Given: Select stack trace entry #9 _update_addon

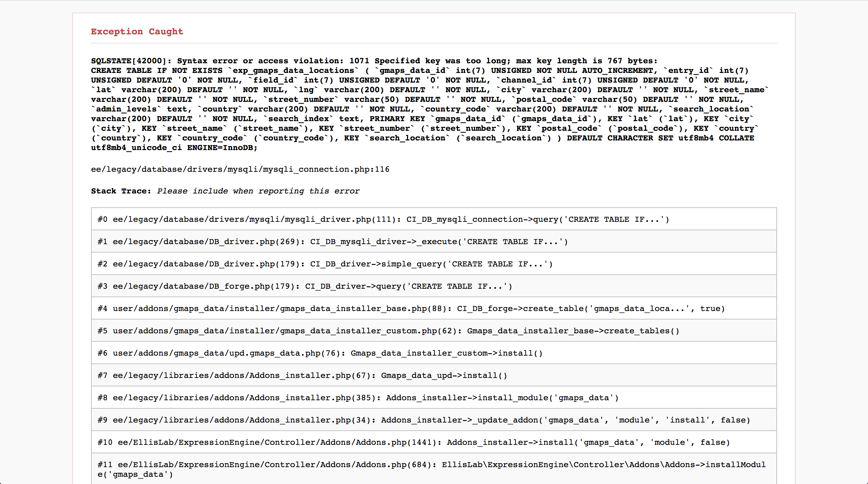Looking at the screenshot, I should (x=434, y=420).
